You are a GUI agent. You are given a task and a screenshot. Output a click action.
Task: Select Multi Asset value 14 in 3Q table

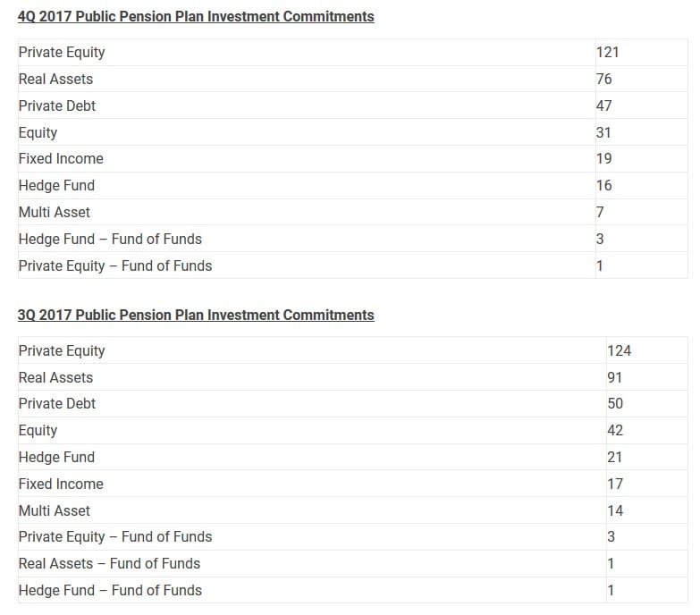click(615, 510)
